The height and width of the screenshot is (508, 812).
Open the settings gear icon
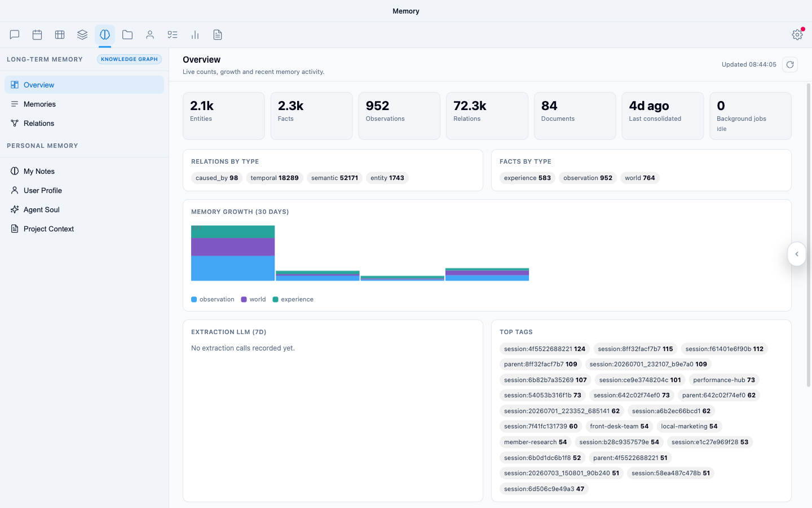(x=797, y=34)
